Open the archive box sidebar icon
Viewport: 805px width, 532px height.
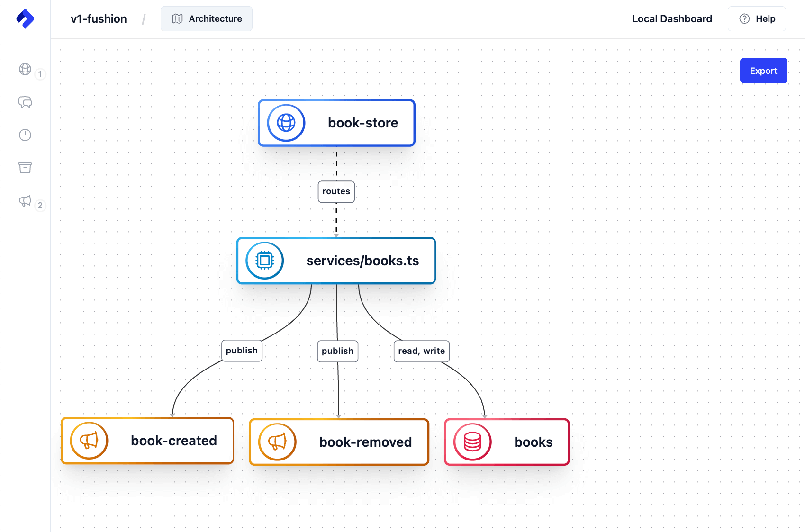click(25, 168)
